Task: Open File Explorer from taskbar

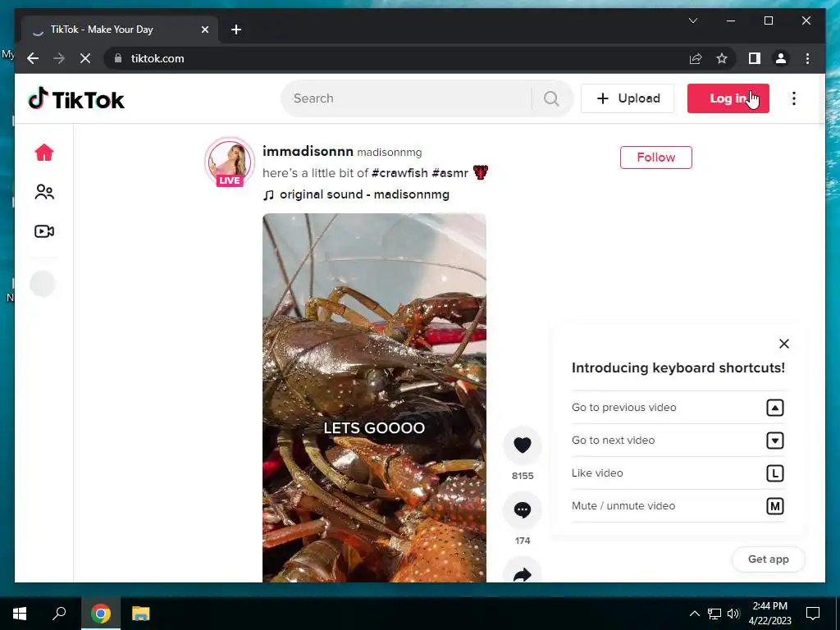Action: pos(140,614)
